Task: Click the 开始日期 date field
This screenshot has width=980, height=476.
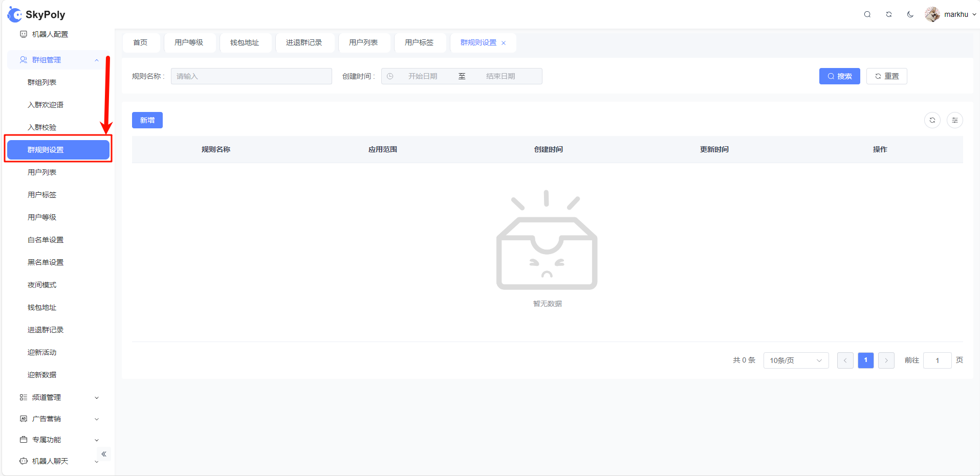Action: click(x=423, y=76)
